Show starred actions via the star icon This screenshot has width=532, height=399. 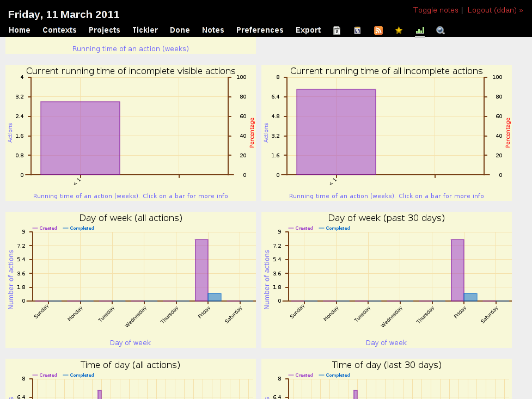(x=399, y=30)
